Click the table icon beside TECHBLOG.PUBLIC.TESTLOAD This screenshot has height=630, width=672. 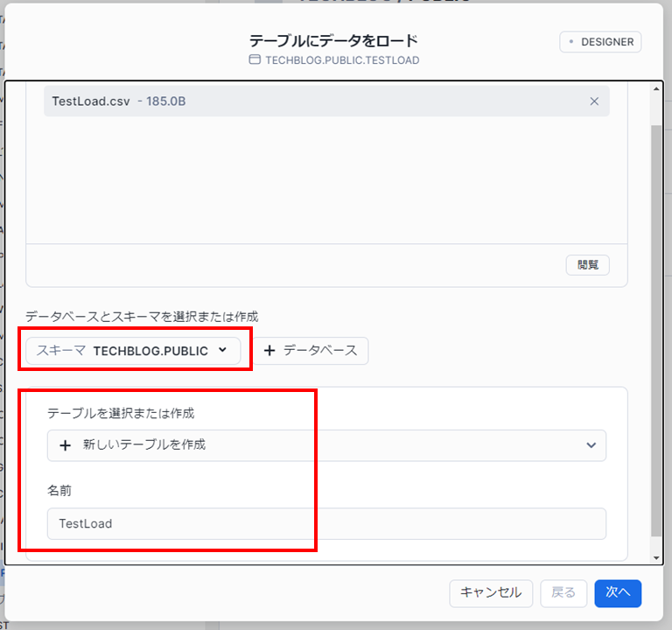[255, 60]
